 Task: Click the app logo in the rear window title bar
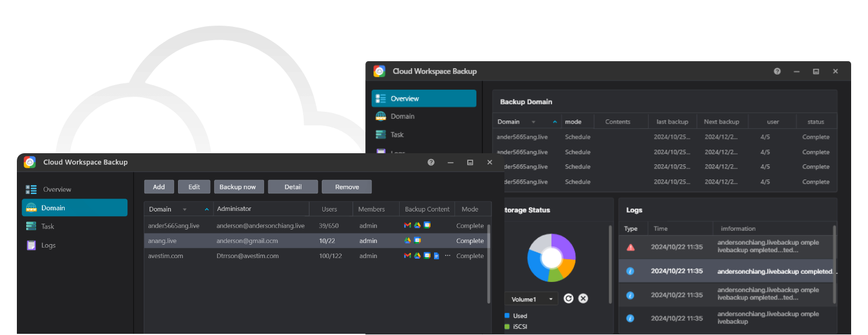click(379, 71)
